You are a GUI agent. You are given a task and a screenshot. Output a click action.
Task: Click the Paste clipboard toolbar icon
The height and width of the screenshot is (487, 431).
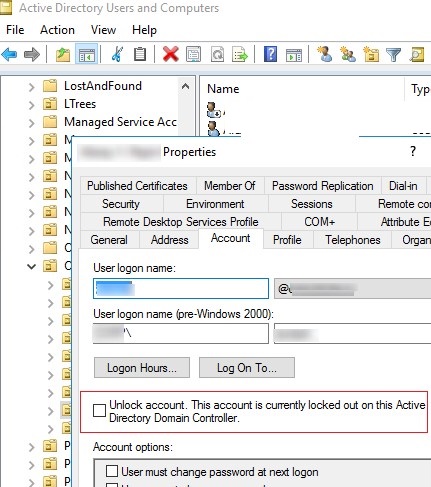coord(140,54)
